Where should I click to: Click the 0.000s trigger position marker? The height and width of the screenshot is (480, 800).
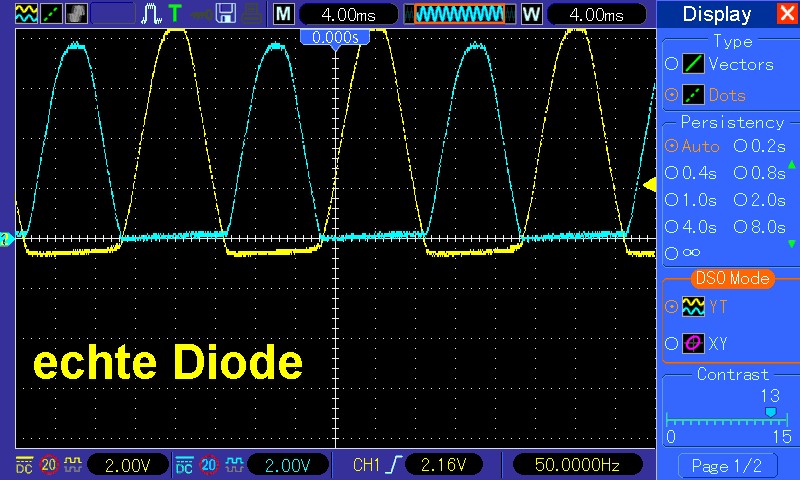[335, 37]
